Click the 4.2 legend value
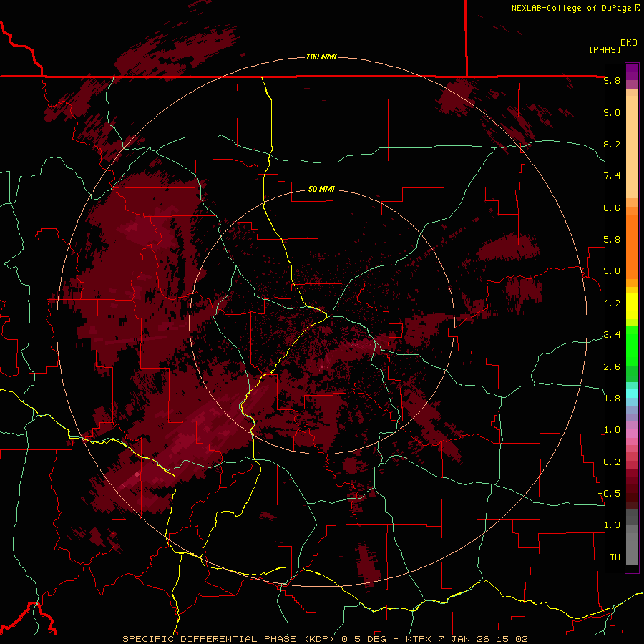Image resolution: width=644 pixels, height=644 pixels. click(612, 303)
